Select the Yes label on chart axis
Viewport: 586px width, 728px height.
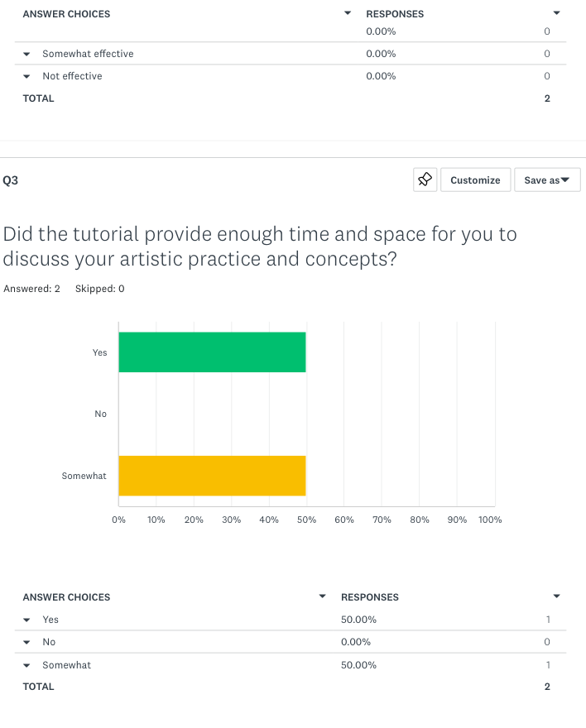click(x=99, y=352)
